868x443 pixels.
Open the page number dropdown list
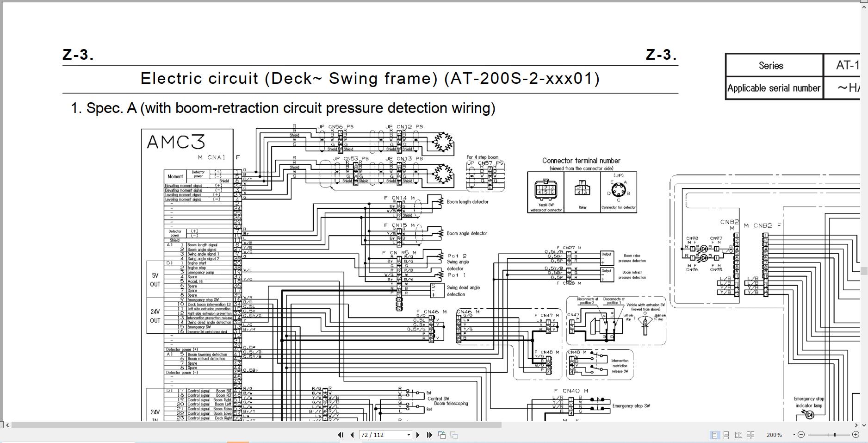pos(408,435)
